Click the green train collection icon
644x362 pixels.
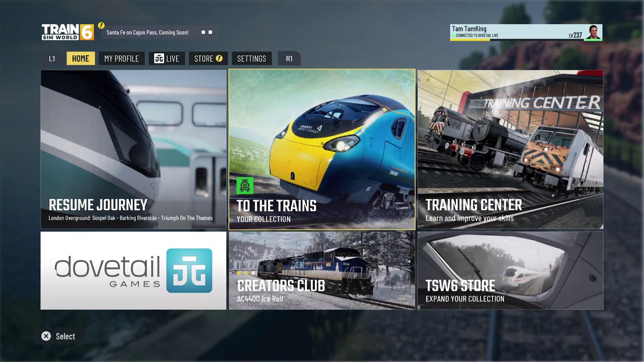click(245, 186)
